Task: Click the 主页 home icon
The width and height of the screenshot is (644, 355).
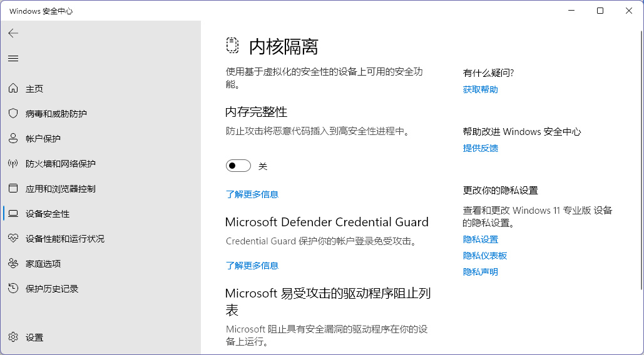Action: coord(13,89)
